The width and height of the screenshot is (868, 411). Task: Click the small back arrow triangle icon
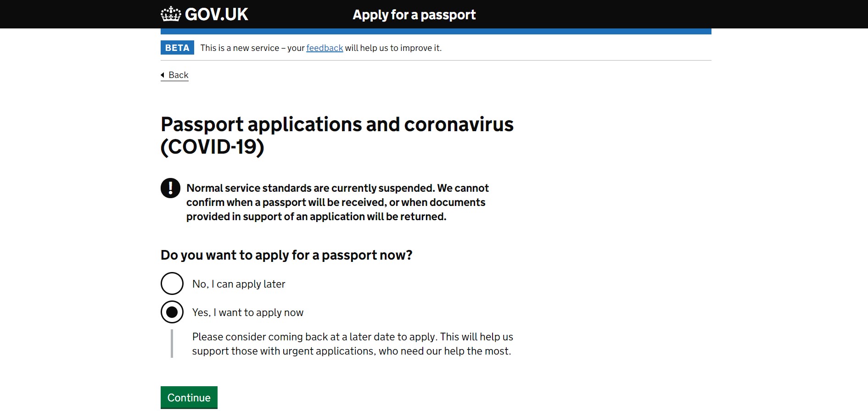coord(162,75)
